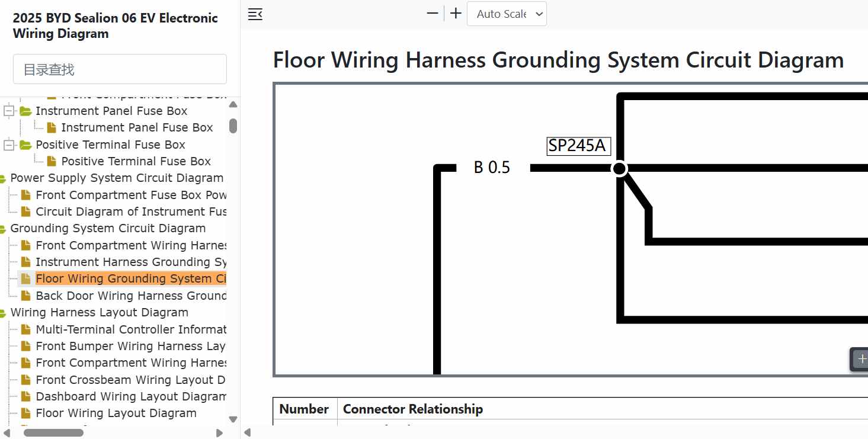Select Grounding System Circuit Diagram folder
This screenshot has height=439, width=868.
pyautogui.click(x=108, y=228)
